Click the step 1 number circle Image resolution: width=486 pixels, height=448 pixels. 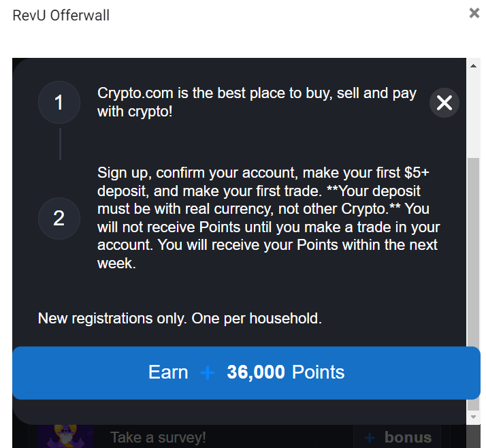click(59, 103)
